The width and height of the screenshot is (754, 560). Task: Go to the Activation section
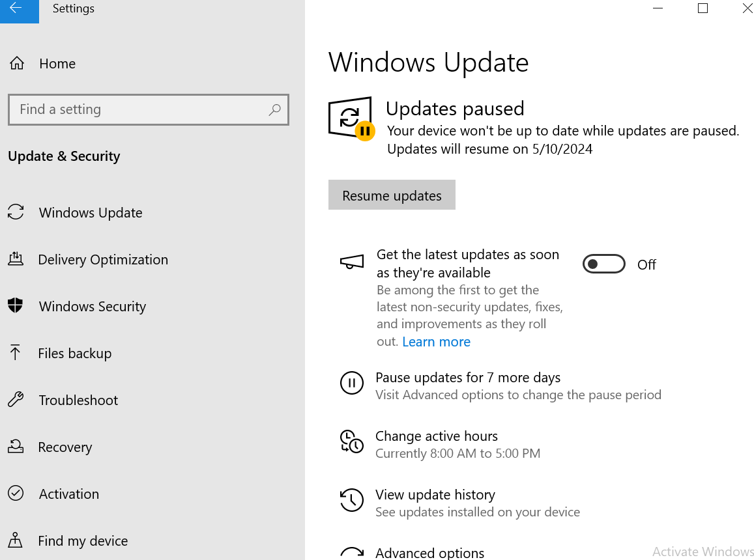click(x=69, y=494)
